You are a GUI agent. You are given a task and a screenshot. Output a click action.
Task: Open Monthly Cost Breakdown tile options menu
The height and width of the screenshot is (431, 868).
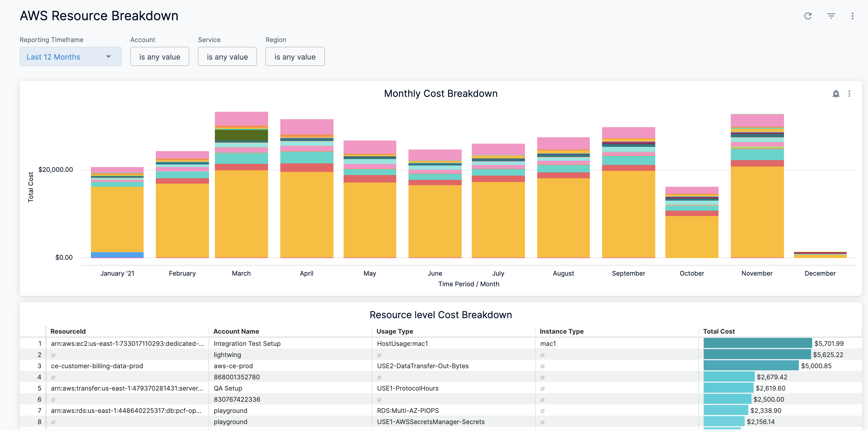click(x=849, y=94)
